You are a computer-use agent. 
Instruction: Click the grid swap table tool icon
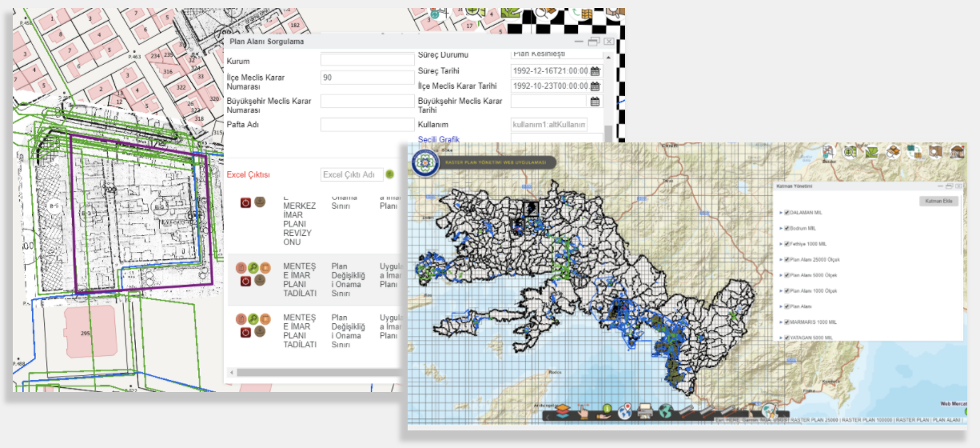point(914,153)
